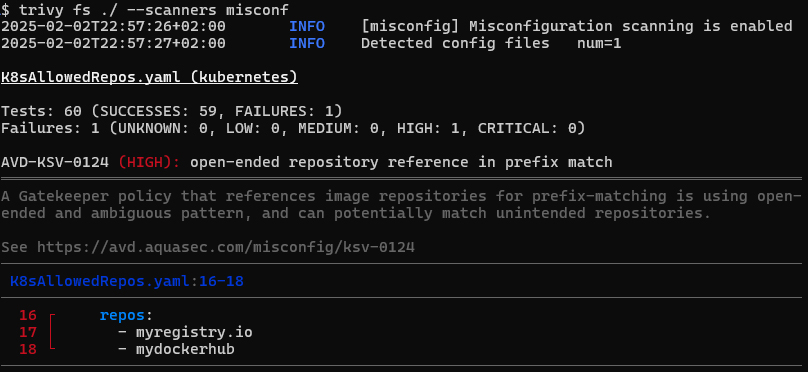
Task: Select the red bracket marking lines 16-18
Action: point(52,332)
